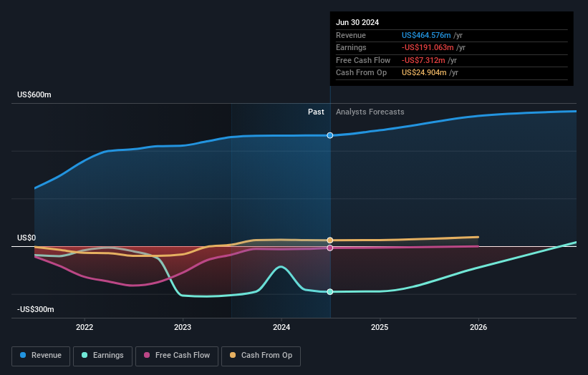The image size is (588, 375).
Task: Toggle the Revenue series legend button
Action: tap(41, 356)
